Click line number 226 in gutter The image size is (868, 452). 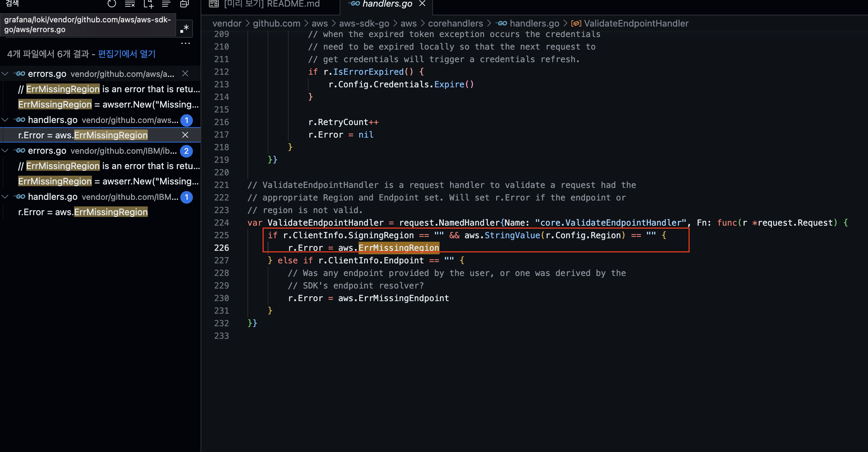[x=222, y=248]
